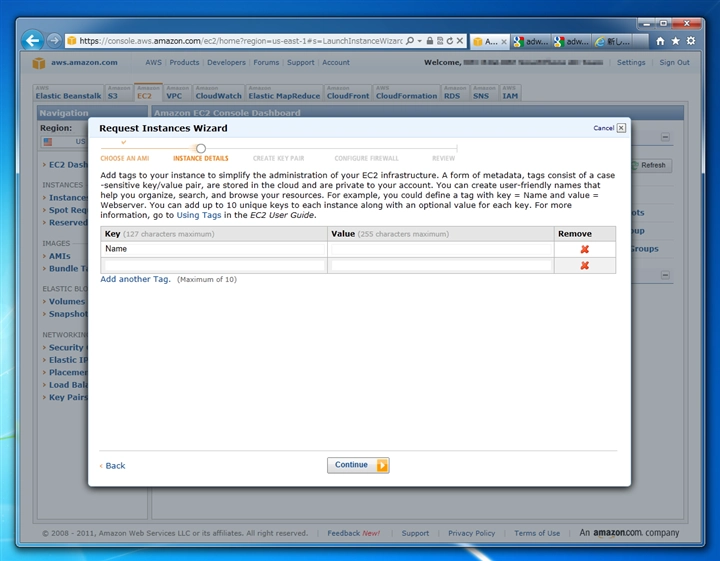The width and height of the screenshot is (720, 561).
Task: Collapse the upper dashboard panel minus button
Action: 665,137
